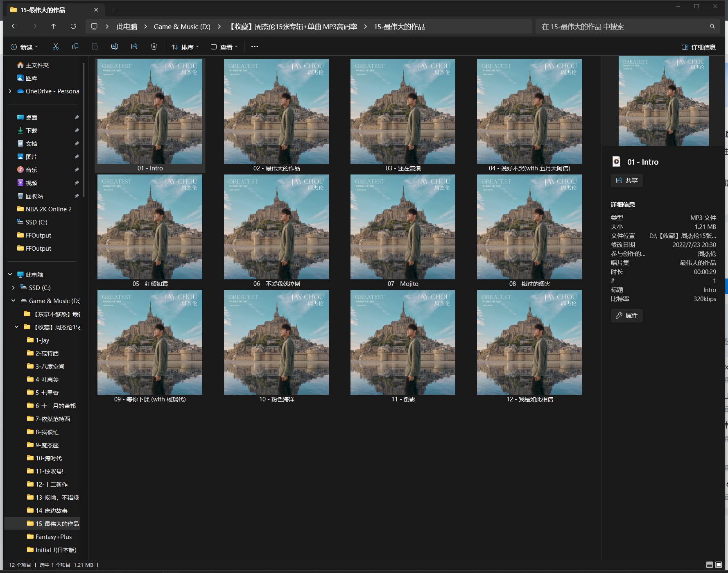
Task: Click 【收藏】周杰伦15张专辑 breadcrumb segment
Action: (292, 27)
